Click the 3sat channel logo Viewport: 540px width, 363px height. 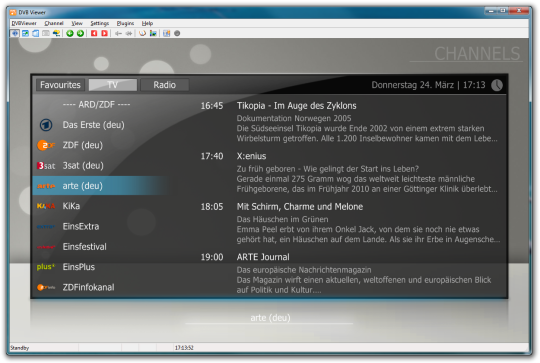46,165
